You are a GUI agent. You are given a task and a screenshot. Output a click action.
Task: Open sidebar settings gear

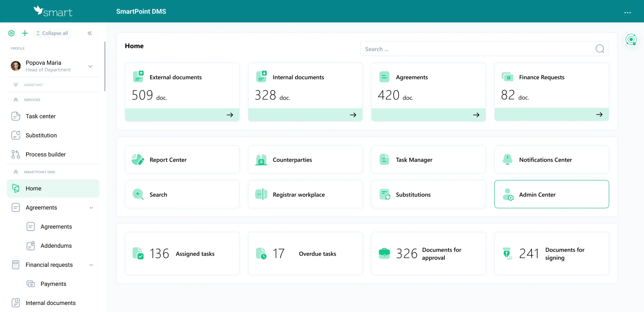(11, 33)
